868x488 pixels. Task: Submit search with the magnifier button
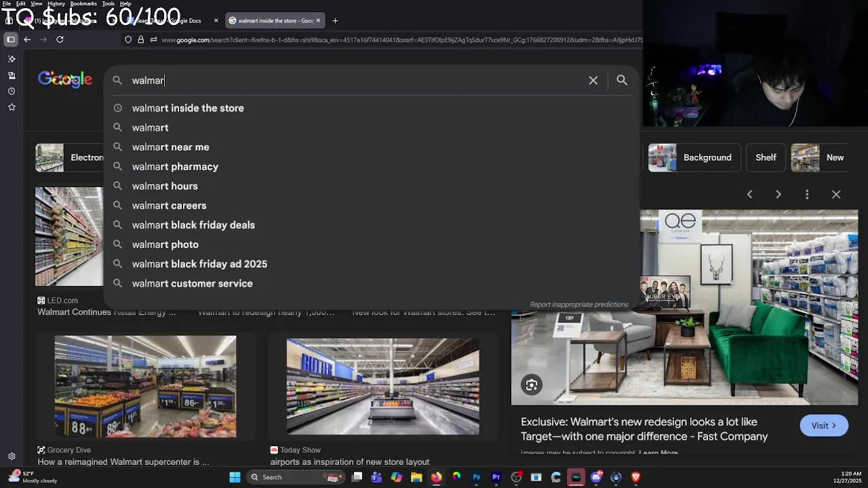pos(622,80)
